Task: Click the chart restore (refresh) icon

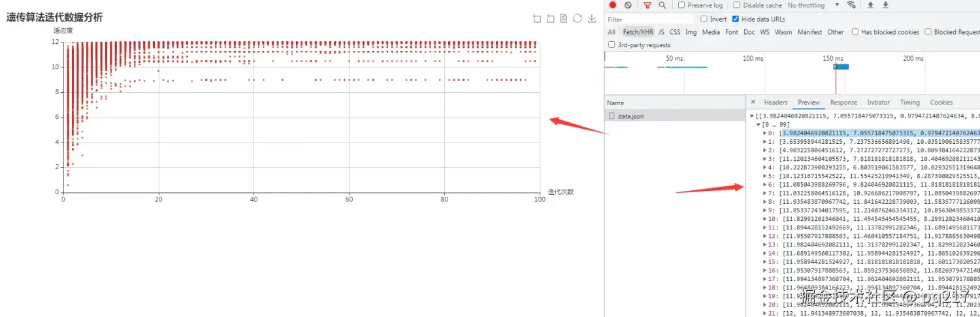Action: [x=578, y=18]
